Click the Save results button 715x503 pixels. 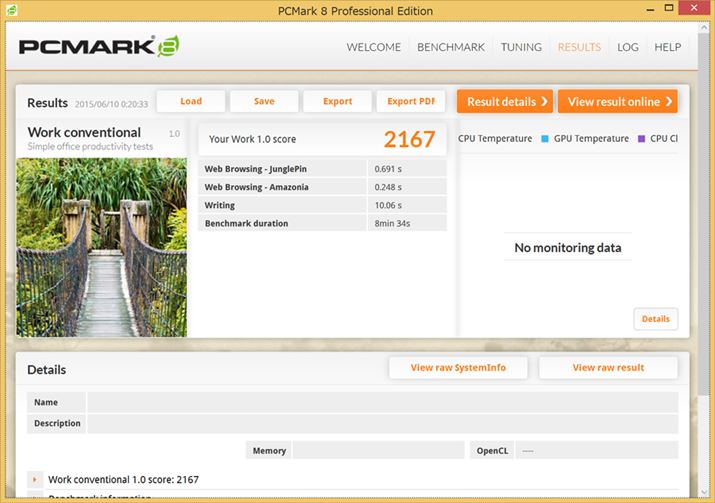(264, 101)
